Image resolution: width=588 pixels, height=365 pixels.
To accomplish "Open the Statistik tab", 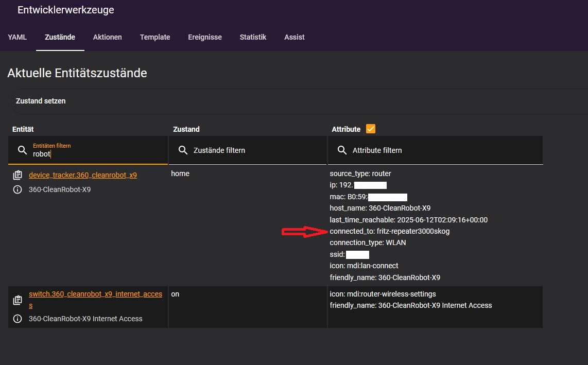I will tap(253, 37).
